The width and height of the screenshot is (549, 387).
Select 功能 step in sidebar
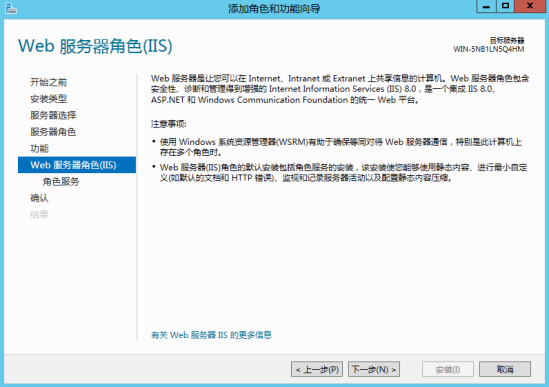(x=39, y=148)
